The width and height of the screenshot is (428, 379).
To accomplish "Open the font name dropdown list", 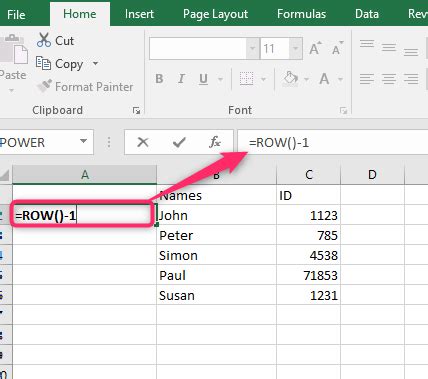I will tap(253, 49).
